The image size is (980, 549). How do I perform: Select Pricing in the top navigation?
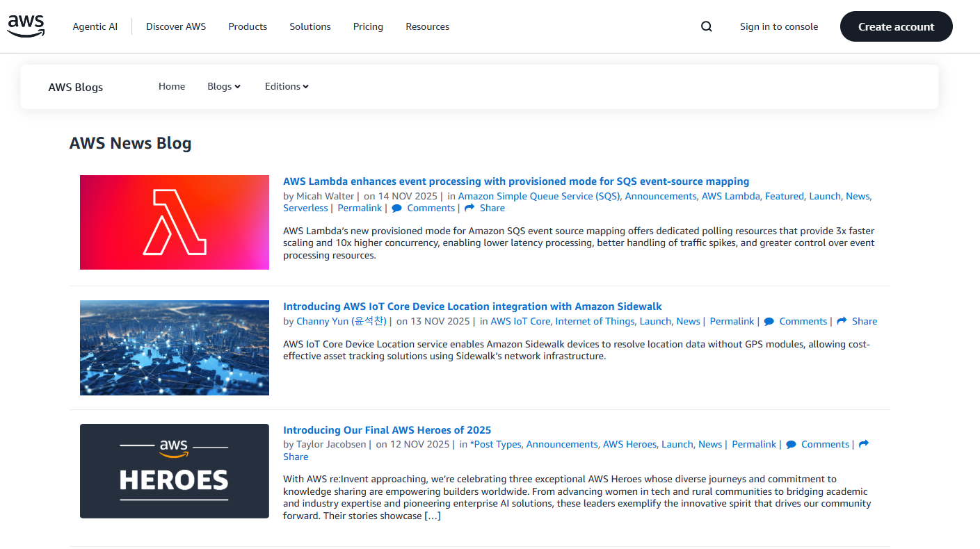(x=368, y=26)
